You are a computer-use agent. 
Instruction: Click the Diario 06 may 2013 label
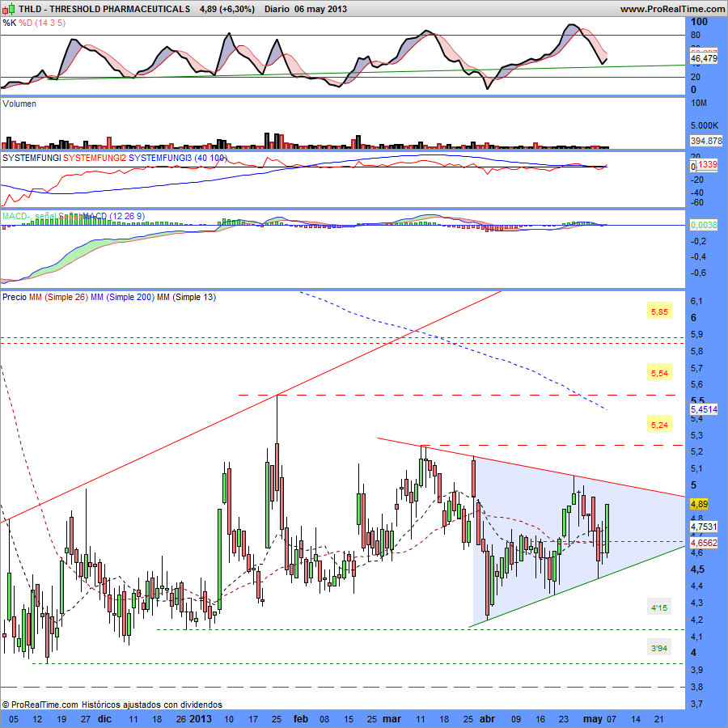pos(306,9)
